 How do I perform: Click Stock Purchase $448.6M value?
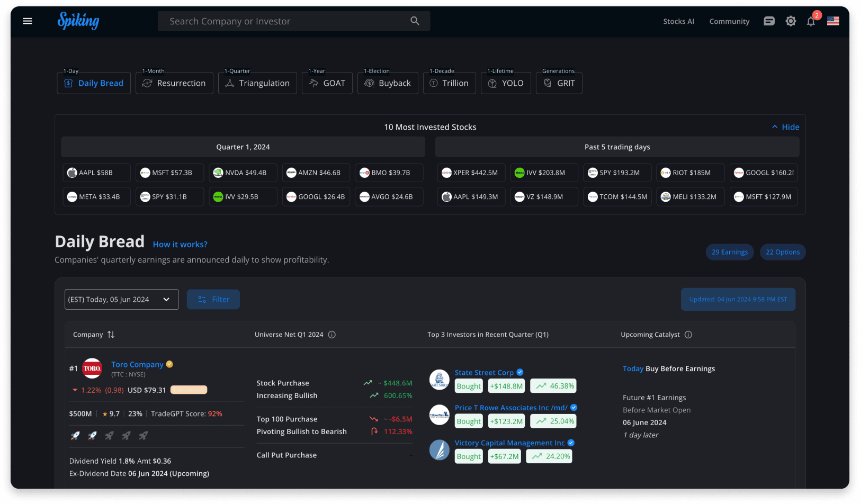pyautogui.click(x=395, y=383)
